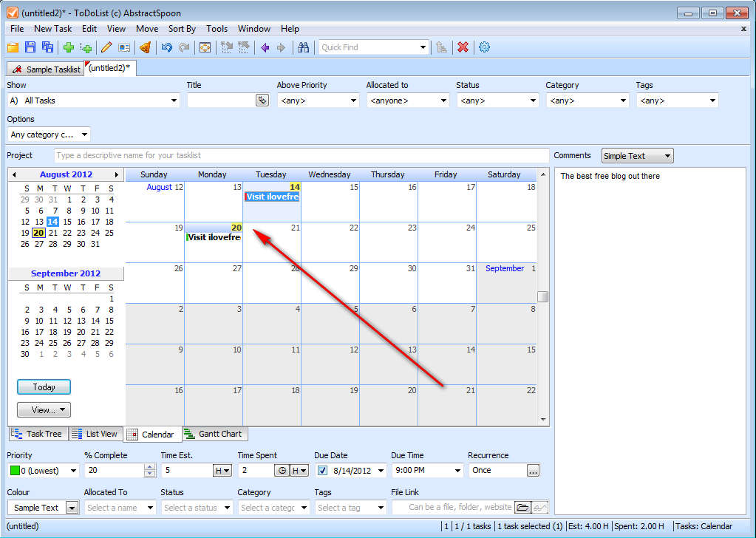Click the Today button
This screenshot has width=756, height=538.
44,387
